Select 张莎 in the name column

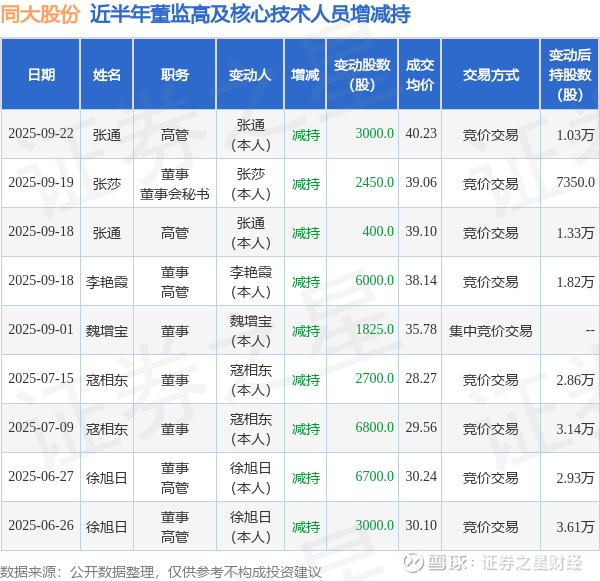coord(107,184)
